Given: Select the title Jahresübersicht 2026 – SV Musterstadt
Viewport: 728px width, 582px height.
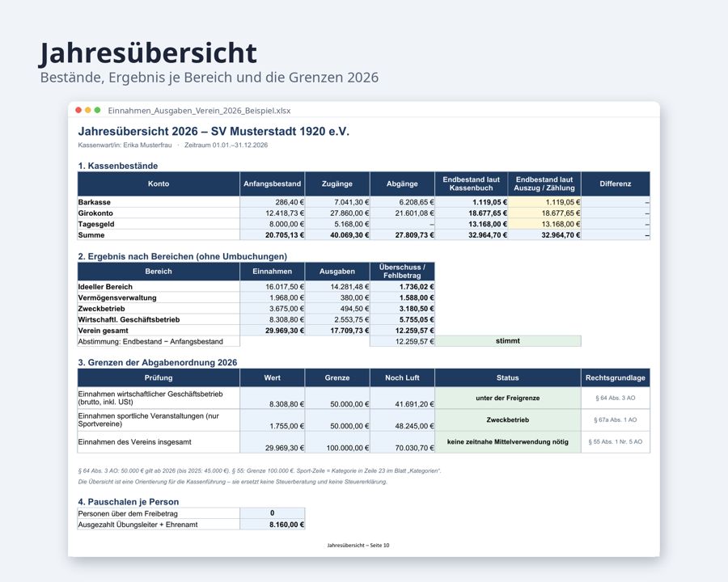Looking at the screenshot, I should click(214, 131).
